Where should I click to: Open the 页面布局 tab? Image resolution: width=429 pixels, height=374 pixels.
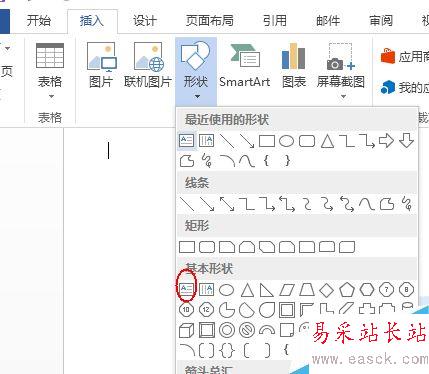[x=210, y=21]
